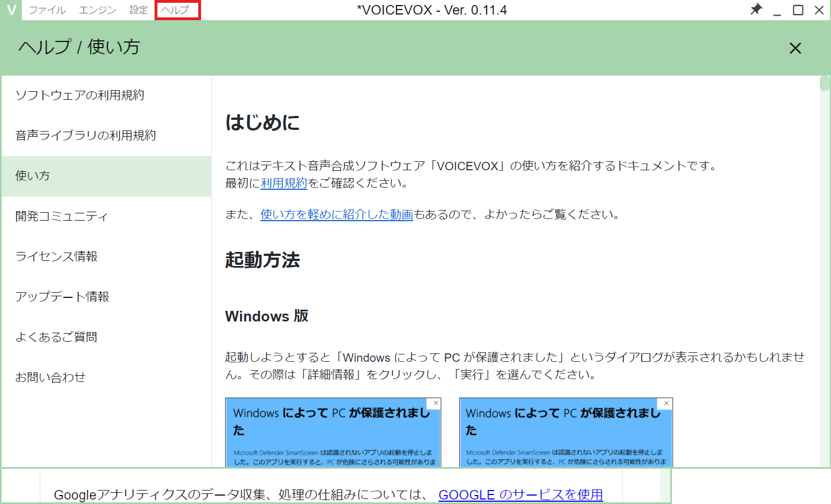Toggle the always-on-top pin icon

(757, 9)
